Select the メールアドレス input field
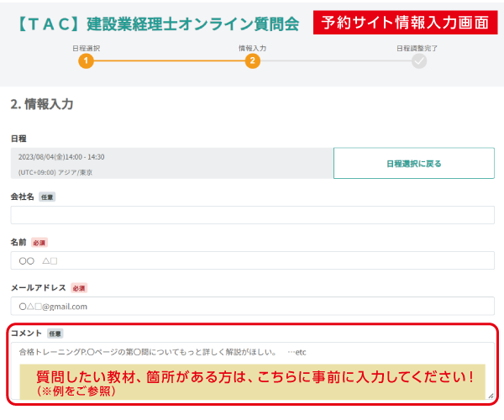Image resolution: width=504 pixels, height=420 pixels. click(252, 306)
